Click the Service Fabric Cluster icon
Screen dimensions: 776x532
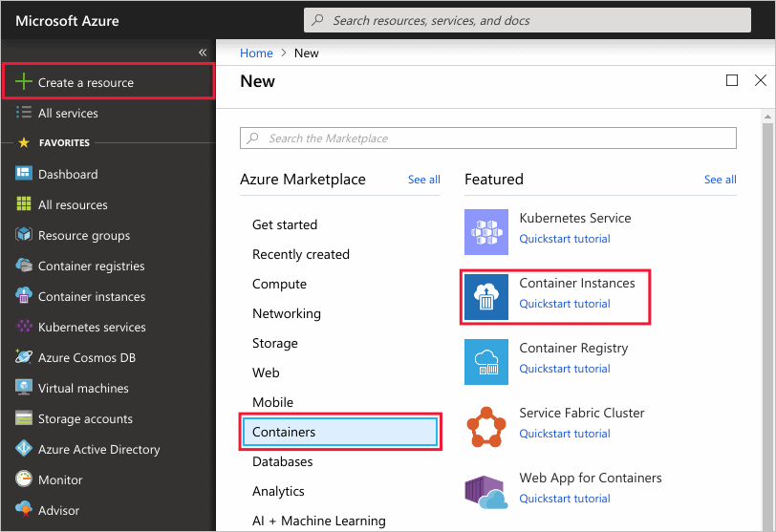tap(486, 426)
